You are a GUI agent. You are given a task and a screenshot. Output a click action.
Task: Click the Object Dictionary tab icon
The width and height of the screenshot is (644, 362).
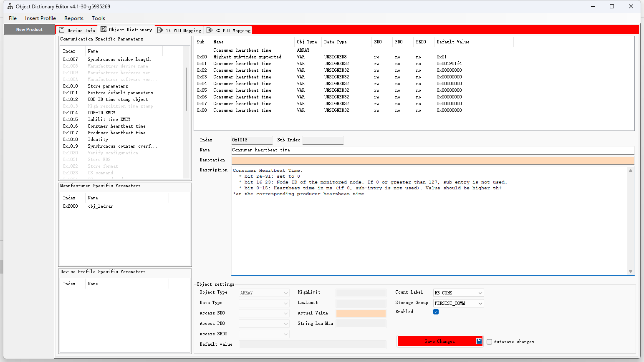pos(104,29)
